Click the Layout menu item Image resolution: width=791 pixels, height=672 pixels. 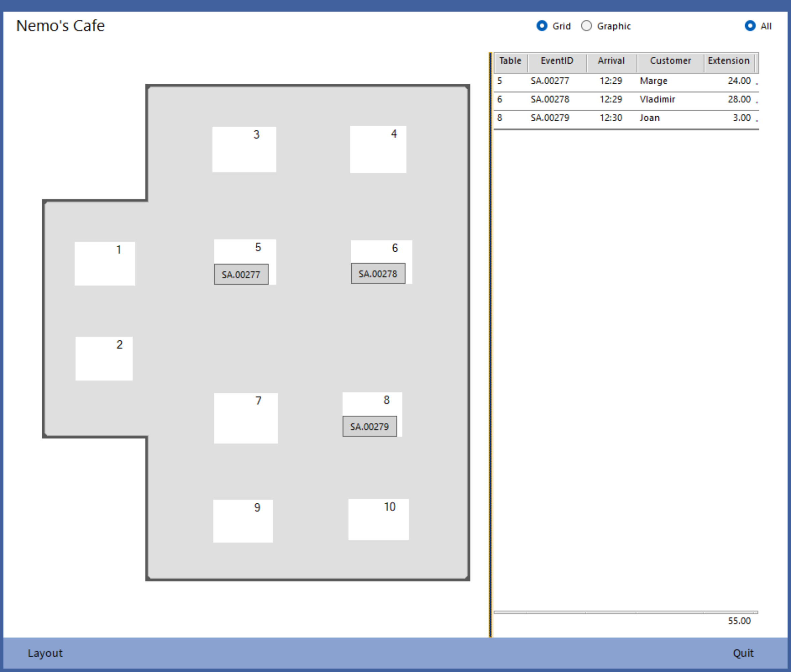pos(45,653)
